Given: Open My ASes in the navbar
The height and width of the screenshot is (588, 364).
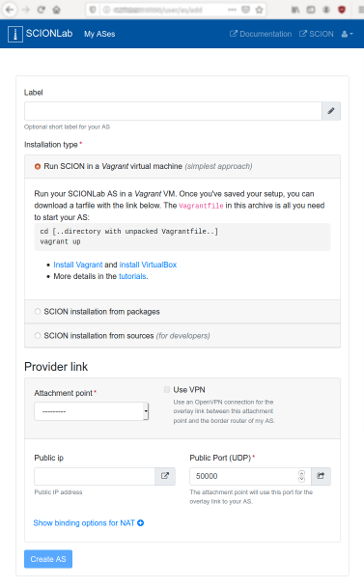Looking at the screenshot, I should click(x=99, y=34).
